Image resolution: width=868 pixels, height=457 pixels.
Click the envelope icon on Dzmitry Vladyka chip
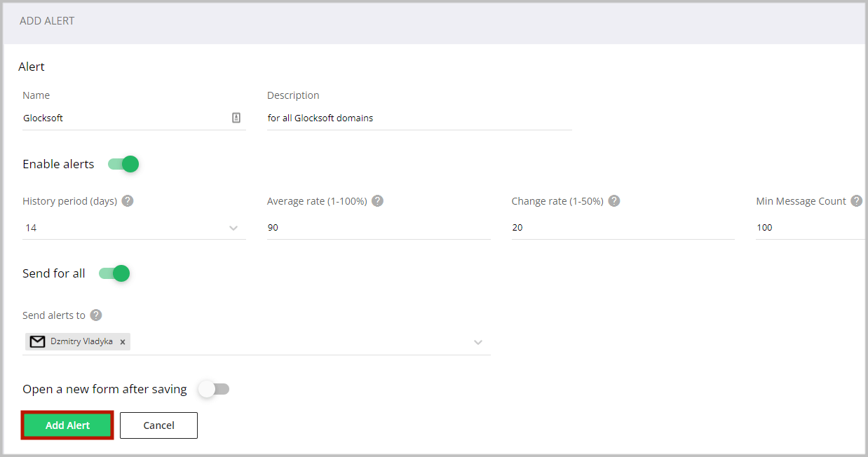click(38, 342)
